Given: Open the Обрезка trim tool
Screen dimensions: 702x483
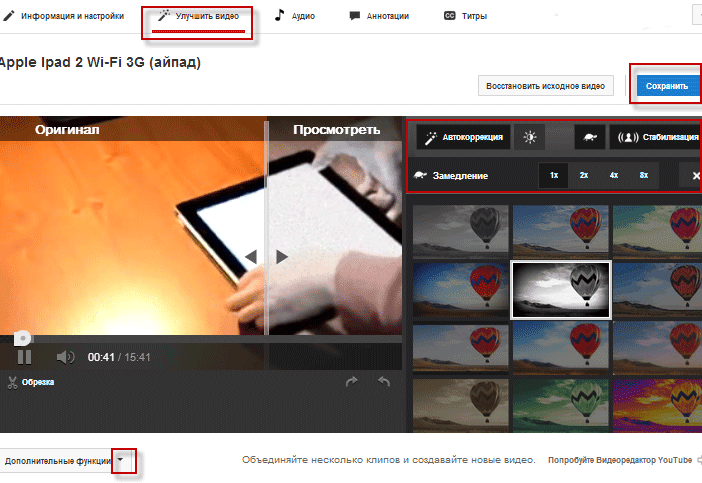Looking at the screenshot, I should tap(31, 382).
